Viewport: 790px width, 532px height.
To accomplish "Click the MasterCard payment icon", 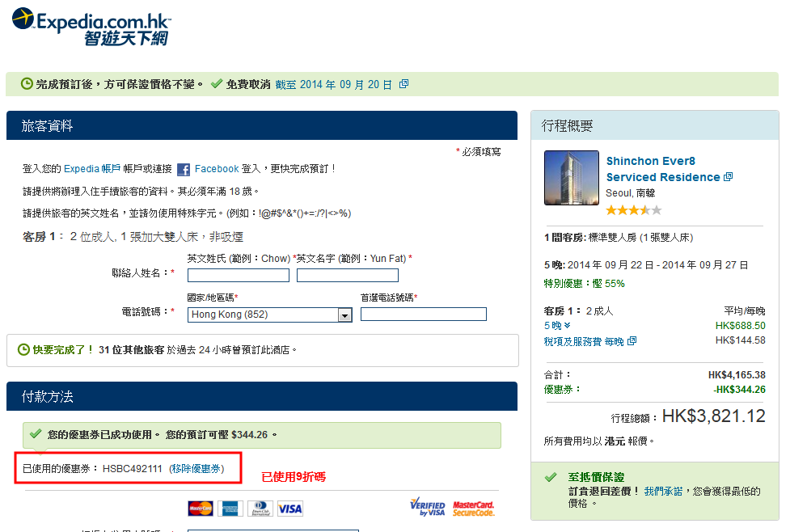I will click(x=200, y=509).
